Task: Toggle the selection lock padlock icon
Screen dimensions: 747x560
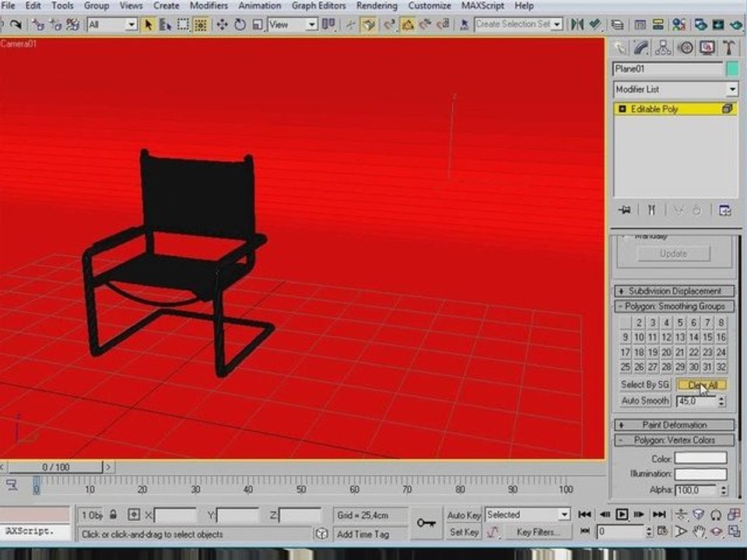Action: 113,515
